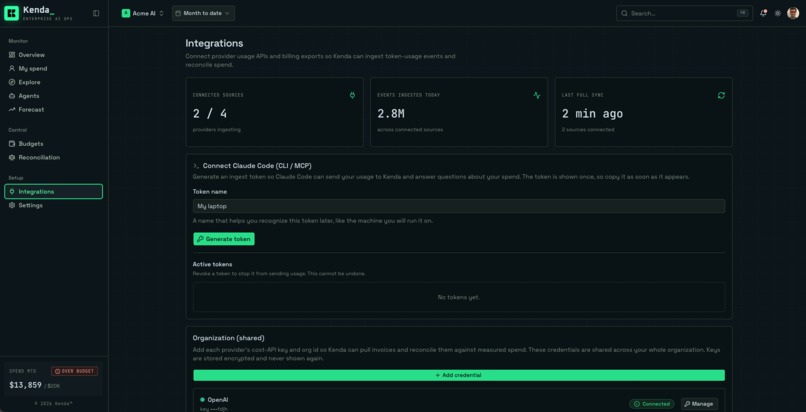Click the Organization (shared) heading
The image size is (806, 412).
tap(229, 338)
